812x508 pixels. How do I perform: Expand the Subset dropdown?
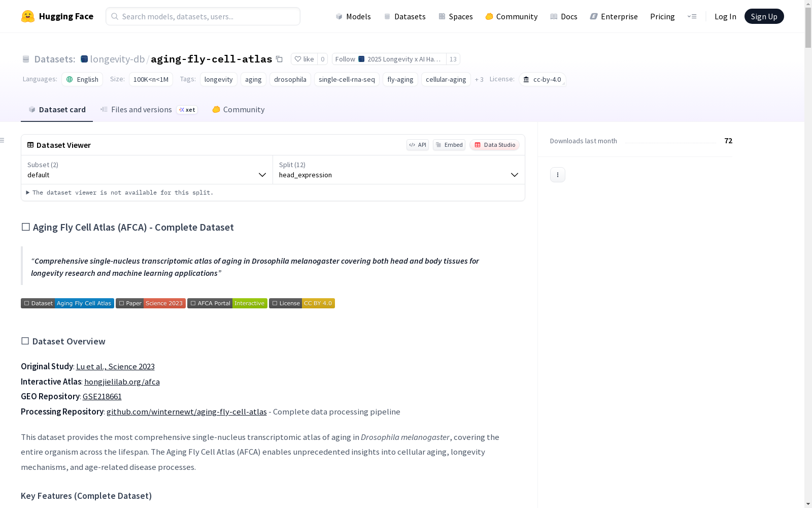click(x=147, y=170)
